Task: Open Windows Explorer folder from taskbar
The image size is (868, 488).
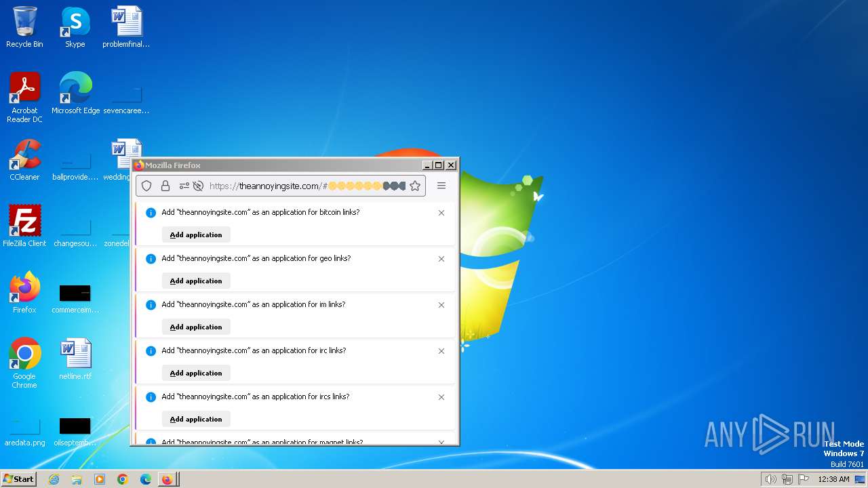Action: pos(77,479)
